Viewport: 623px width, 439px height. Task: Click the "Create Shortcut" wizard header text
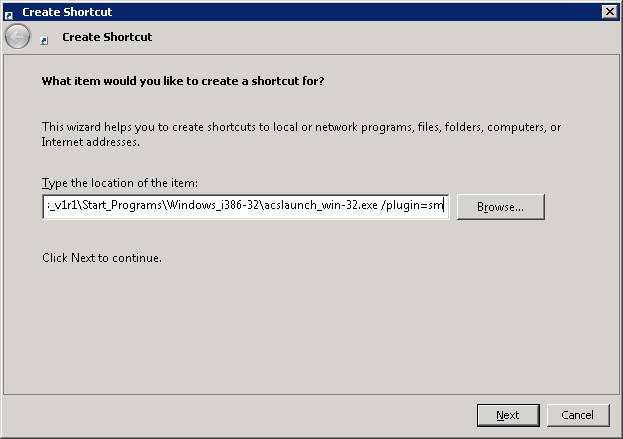tap(107, 37)
